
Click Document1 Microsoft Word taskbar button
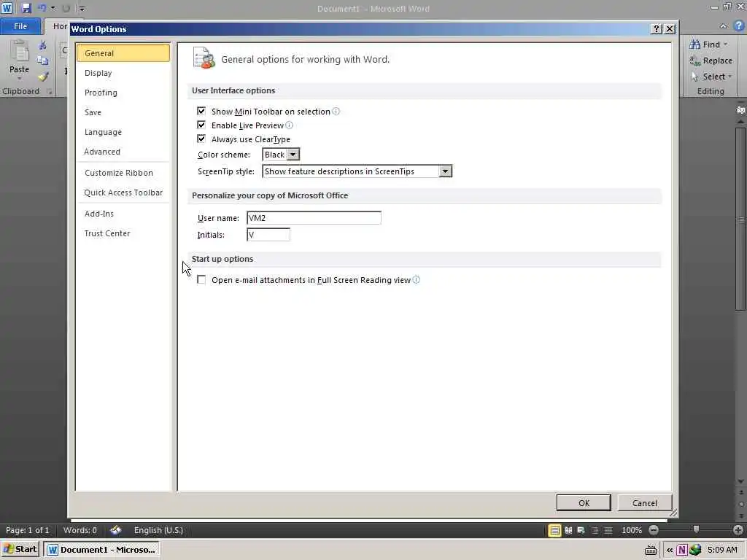101,550
